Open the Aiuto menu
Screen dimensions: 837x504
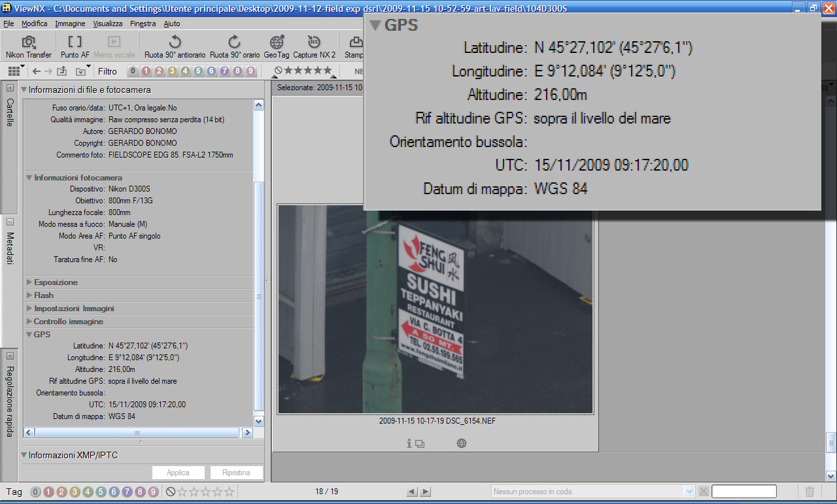[x=172, y=24]
